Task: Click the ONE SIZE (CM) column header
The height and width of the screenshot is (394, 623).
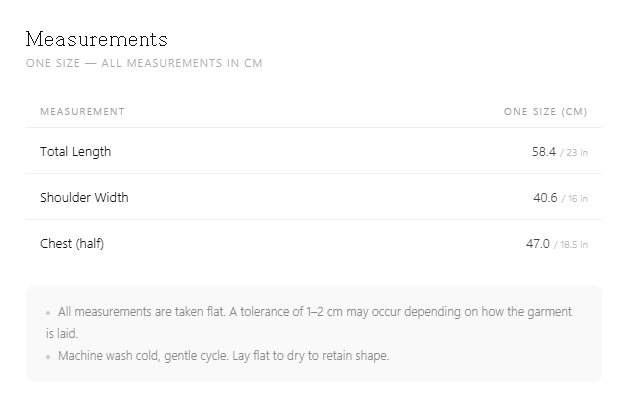Action: coord(546,112)
